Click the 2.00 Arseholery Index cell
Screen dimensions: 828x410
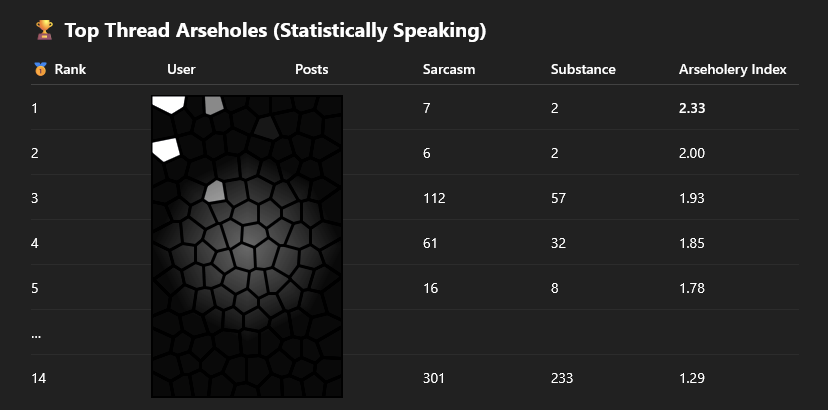(x=692, y=153)
